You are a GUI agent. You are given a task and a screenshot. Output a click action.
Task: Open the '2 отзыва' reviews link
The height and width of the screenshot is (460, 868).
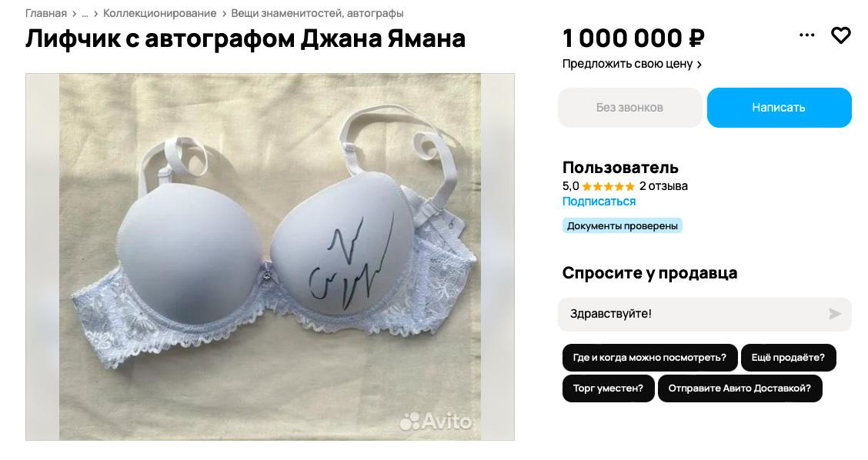point(663,186)
